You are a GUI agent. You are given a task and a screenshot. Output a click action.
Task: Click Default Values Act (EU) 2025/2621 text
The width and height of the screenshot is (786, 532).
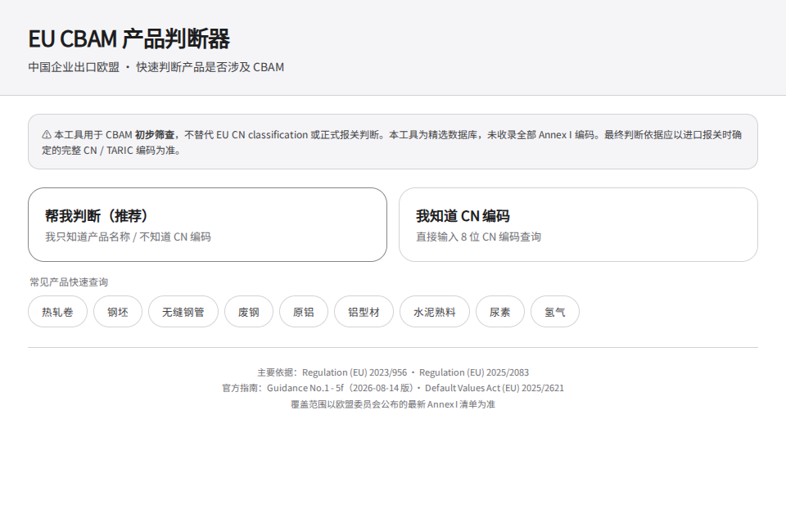point(495,388)
